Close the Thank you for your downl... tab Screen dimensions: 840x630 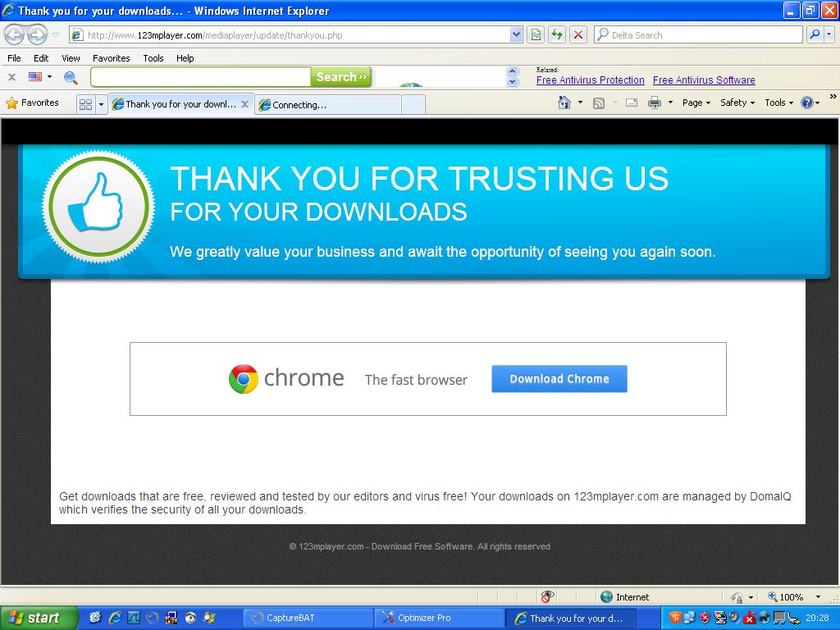click(x=244, y=104)
